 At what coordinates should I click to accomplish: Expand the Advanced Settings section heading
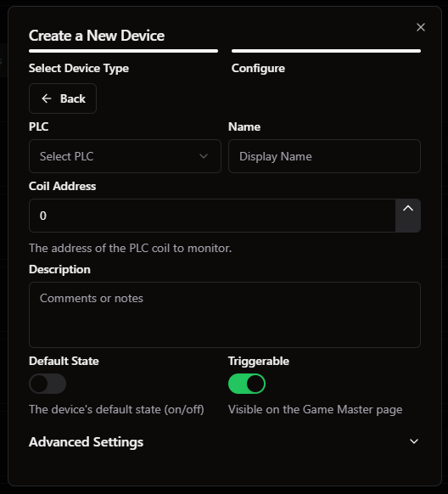point(86,441)
